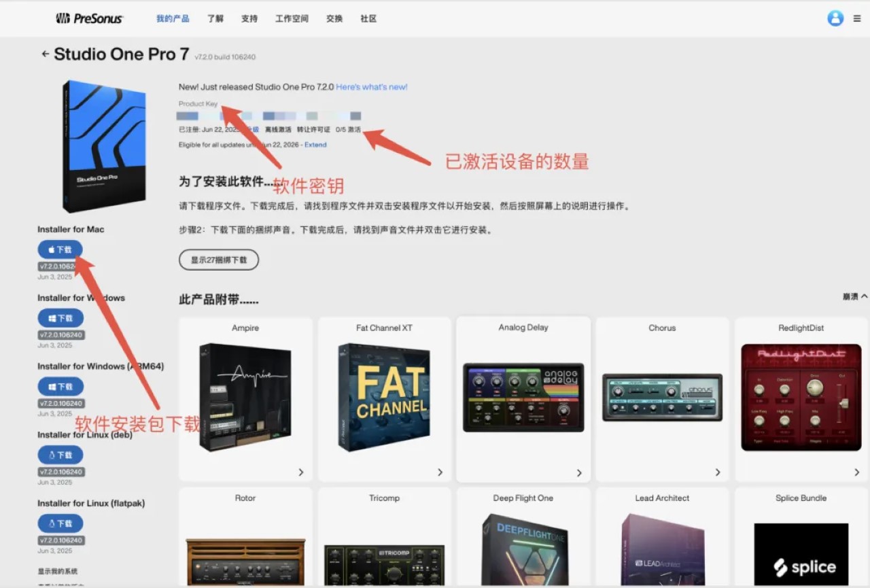
Task: Open 支持 navigation item
Action: point(249,19)
